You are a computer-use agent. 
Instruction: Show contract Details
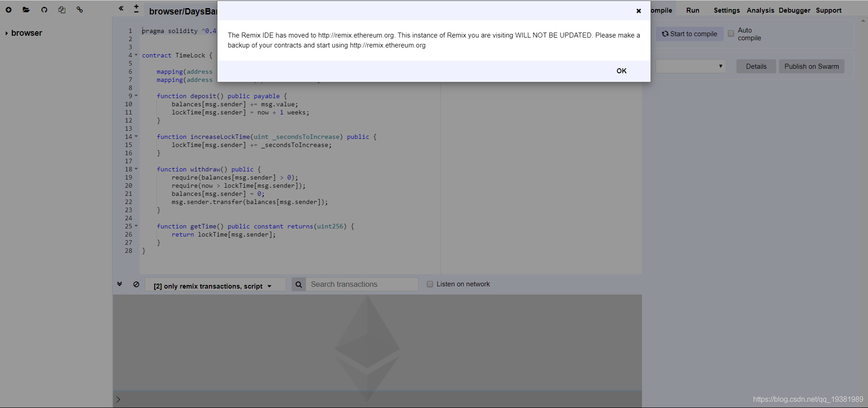pos(756,66)
